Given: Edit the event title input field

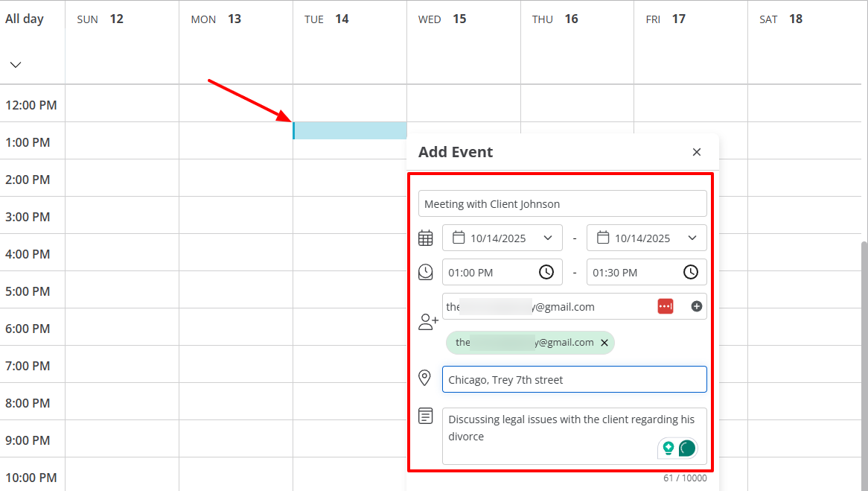Looking at the screenshot, I should pyautogui.click(x=562, y=203).
